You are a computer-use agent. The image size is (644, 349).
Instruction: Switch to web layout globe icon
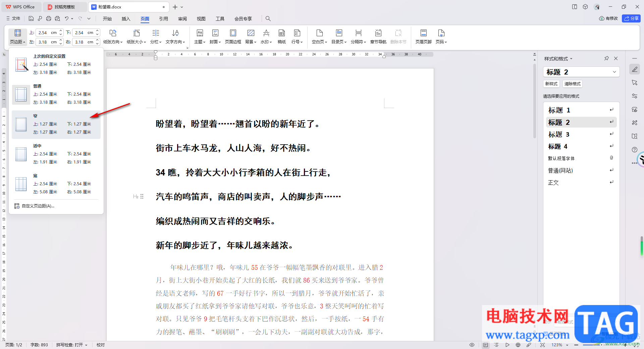coord(518,345)
